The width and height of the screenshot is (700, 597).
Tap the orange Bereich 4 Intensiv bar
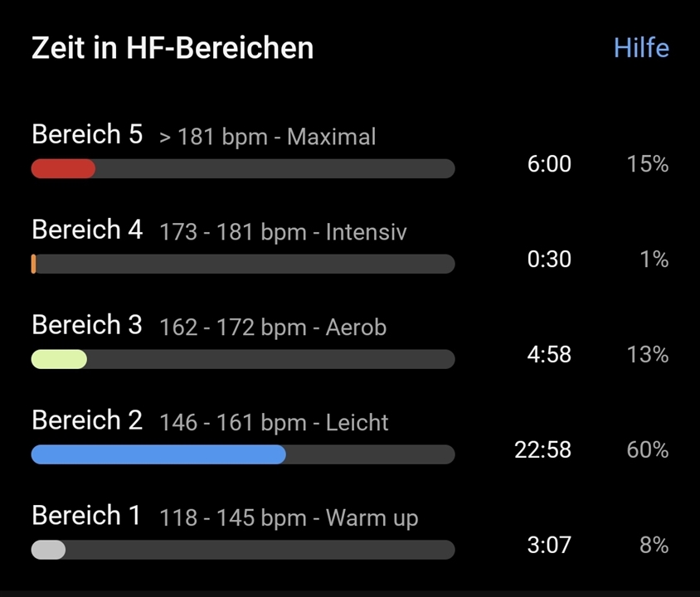[243, 264]
